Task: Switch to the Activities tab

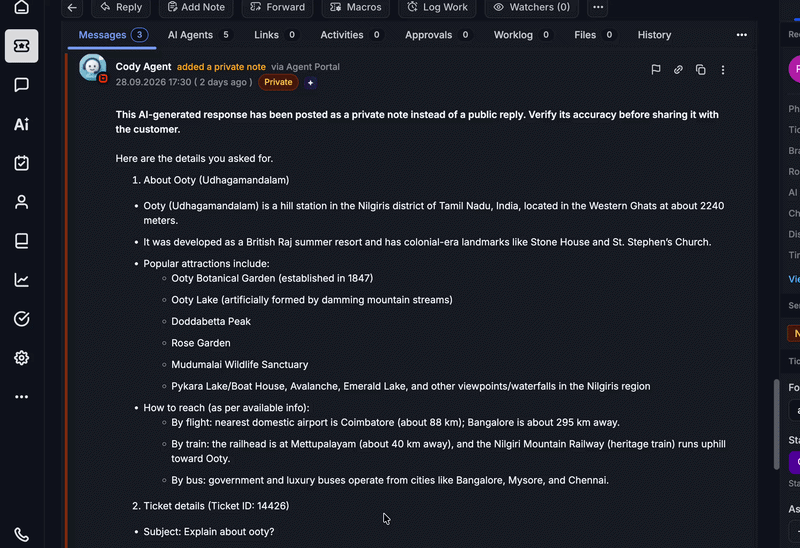Action: click(350, 35)
